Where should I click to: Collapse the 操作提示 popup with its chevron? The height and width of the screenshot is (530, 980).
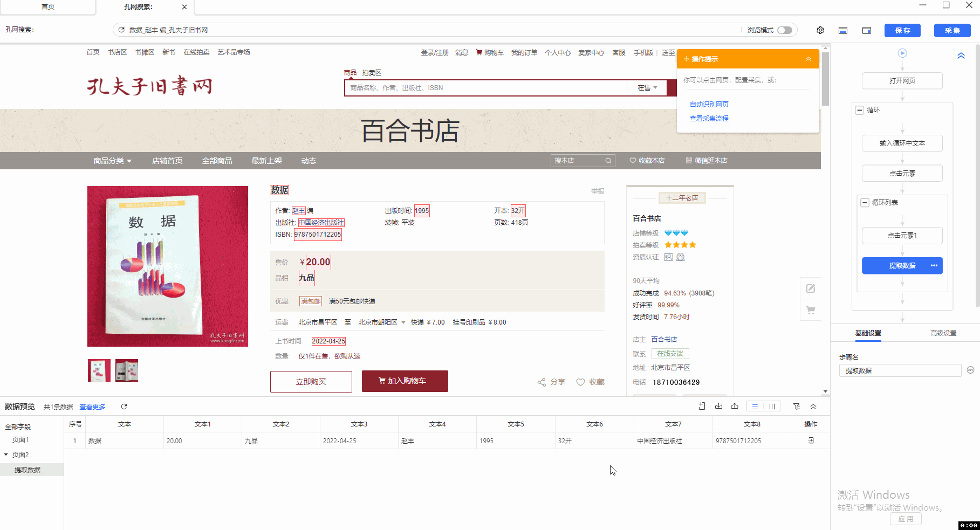point(808,59)
